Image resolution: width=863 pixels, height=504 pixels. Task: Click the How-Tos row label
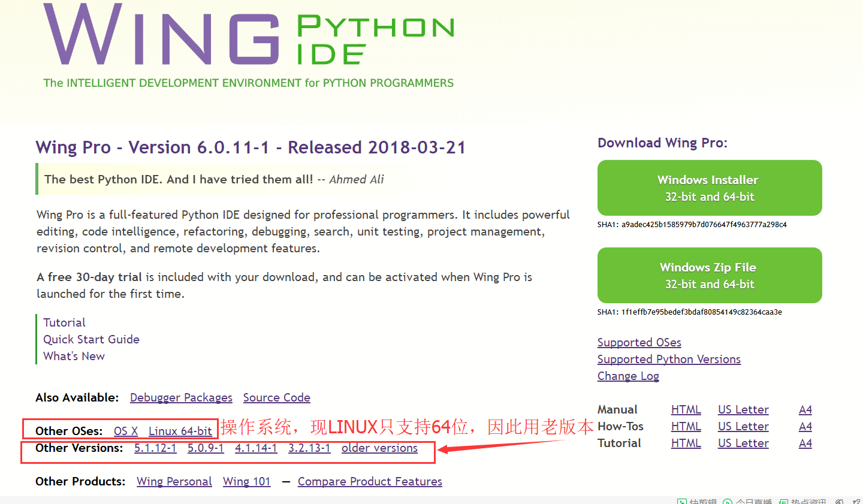click(620, 426)
